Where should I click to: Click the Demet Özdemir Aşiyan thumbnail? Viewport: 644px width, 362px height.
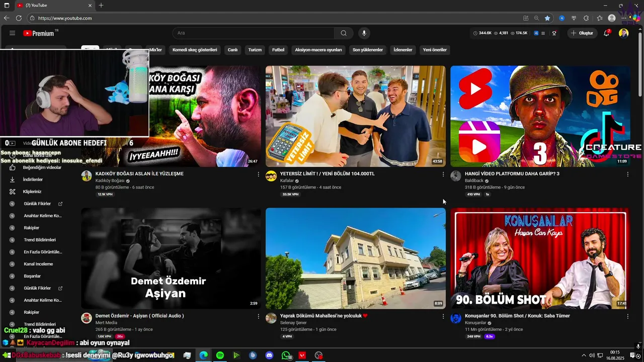click(171, 258)
